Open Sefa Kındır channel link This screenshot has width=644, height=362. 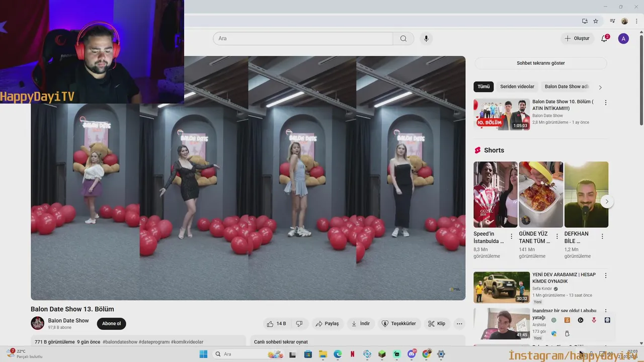[x=542, y=289]
